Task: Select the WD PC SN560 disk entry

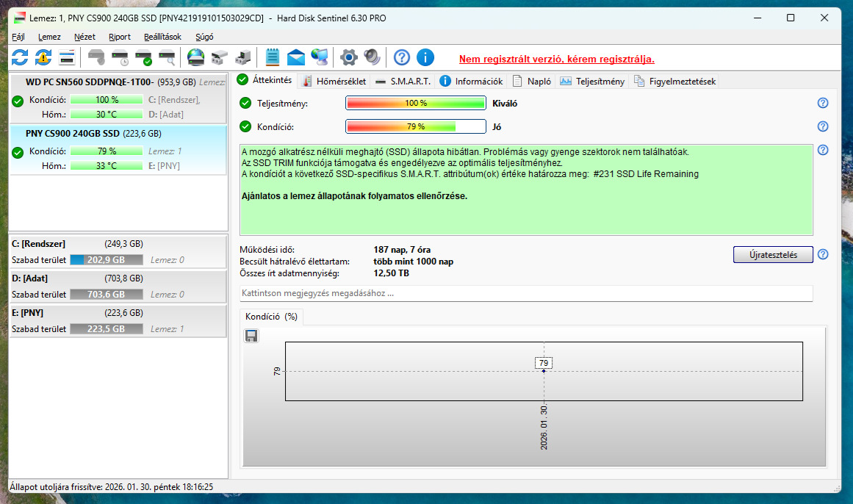Action: (118, 98)
